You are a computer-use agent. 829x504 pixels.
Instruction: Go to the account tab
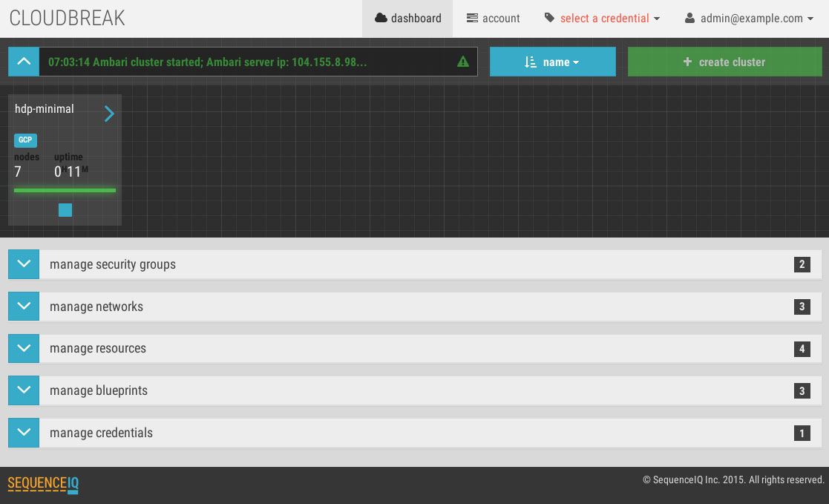coord(493,19)
